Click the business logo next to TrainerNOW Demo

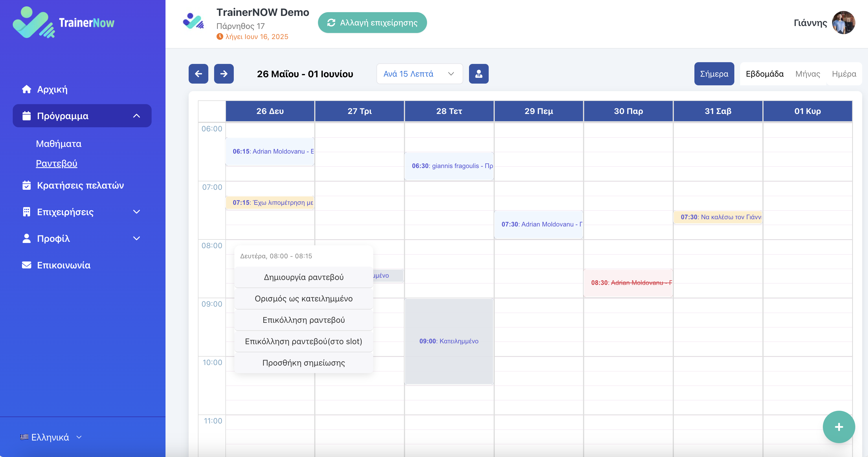pos(194,21)
